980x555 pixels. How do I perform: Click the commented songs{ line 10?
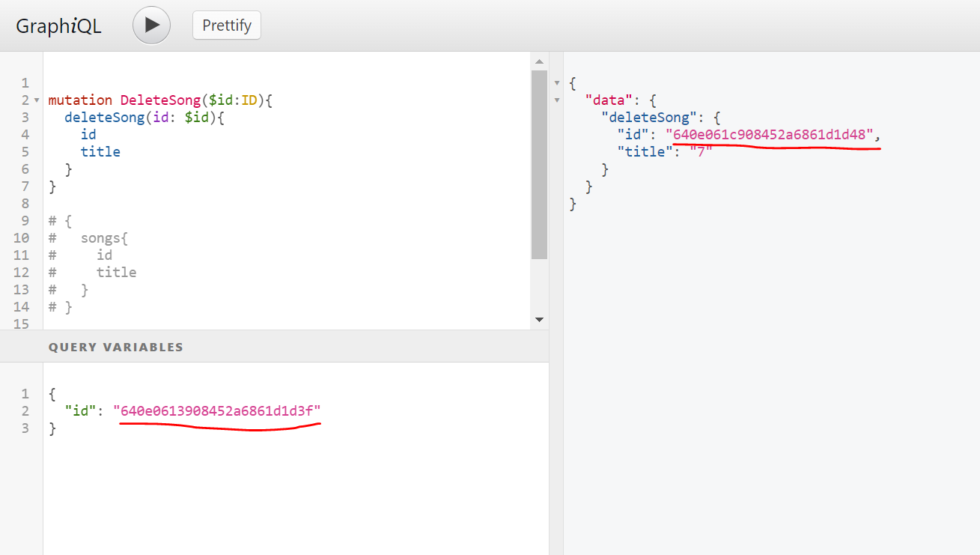88,237
